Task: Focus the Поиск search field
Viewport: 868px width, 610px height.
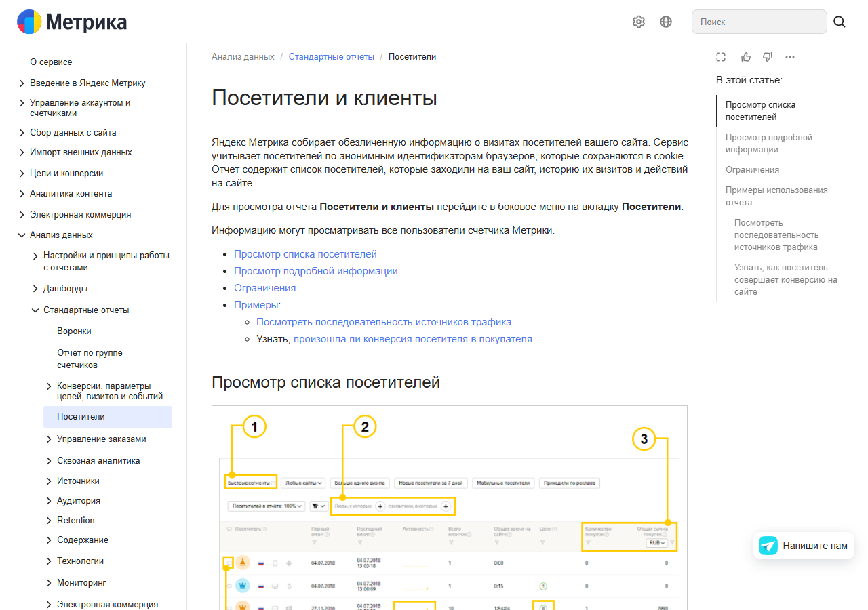Action: pos(759,22)
